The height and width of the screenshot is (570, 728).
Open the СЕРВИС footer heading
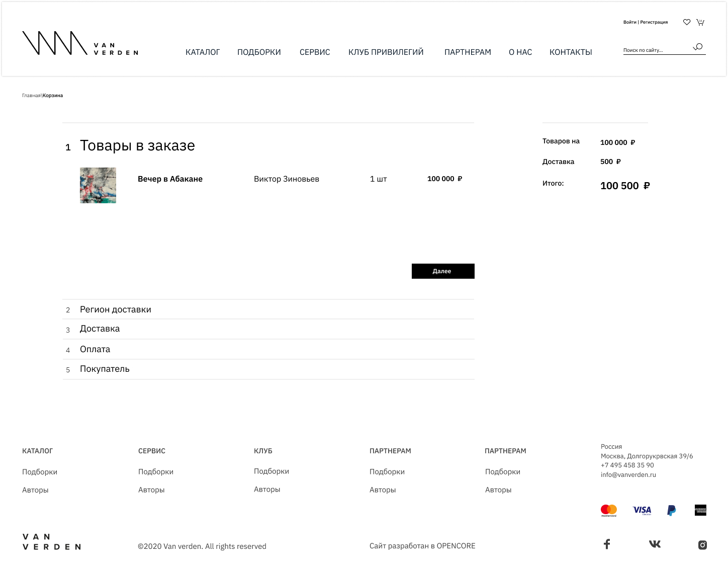pos(152,451)
